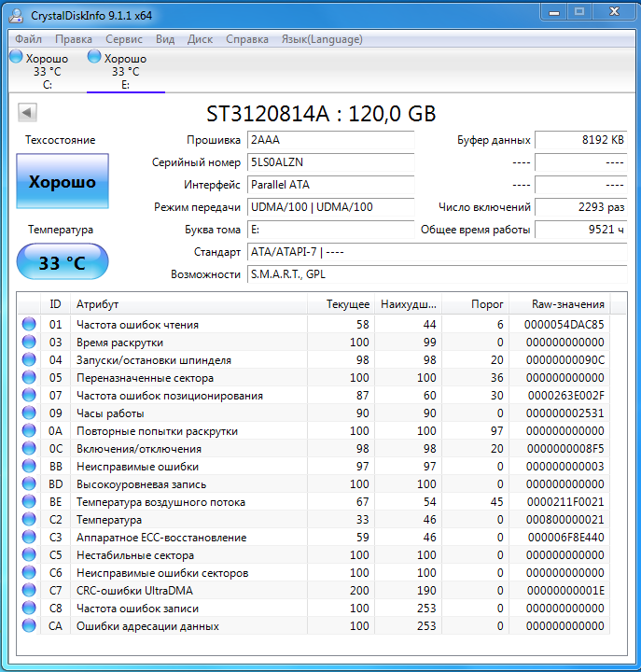Click the serial number field 5LS0ALZN
Screen dimensions: 641x672
[x=329, y=162]
